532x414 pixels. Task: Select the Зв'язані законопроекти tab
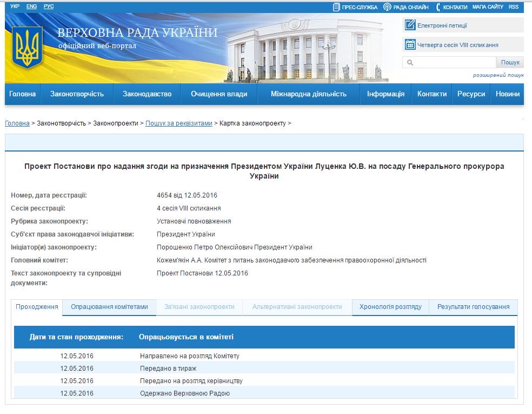[199, 307]
